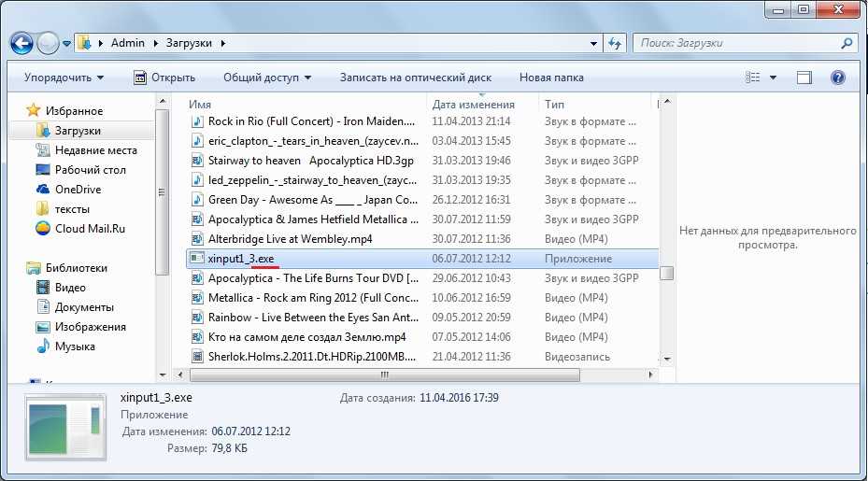Select the xinput1_3.exe file
Screen dimensions: 868x481
(x=422, y=259)
